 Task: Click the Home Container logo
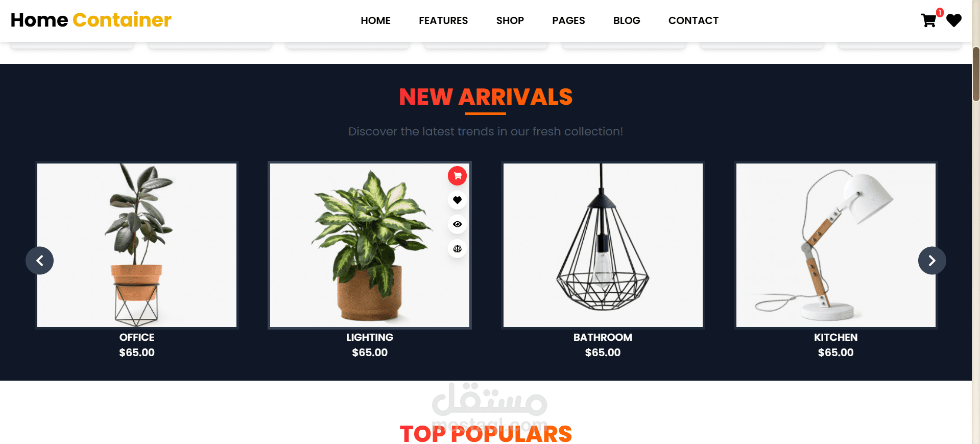coord(91,20)
